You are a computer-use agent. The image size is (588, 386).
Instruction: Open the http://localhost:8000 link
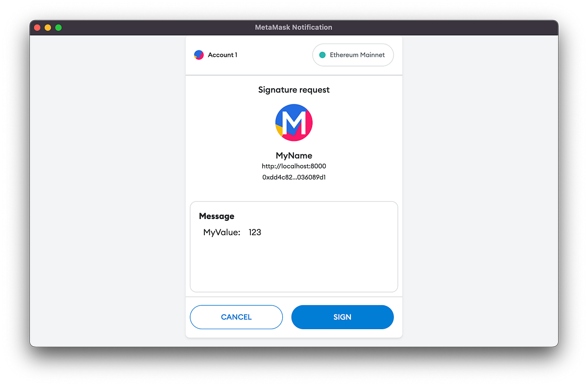coord(294,166)
